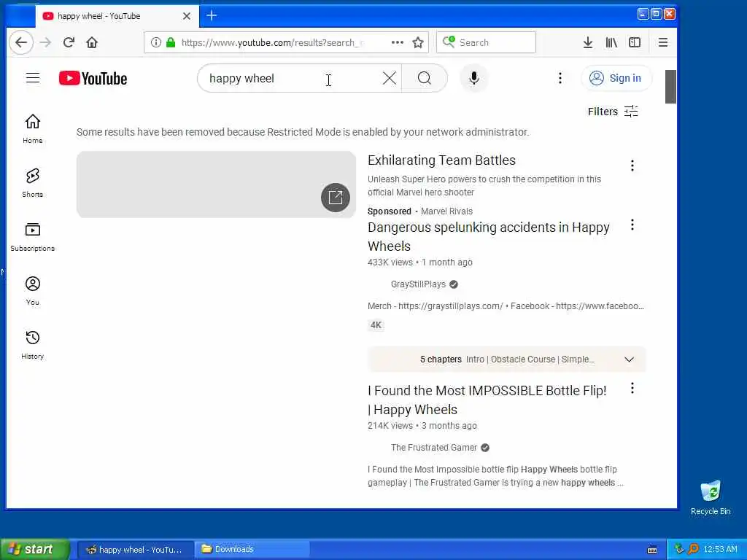The width and height of the screenshot is (747, 560).
Task: Open the browser downloads panel
Action: click(x=588, y=42)
